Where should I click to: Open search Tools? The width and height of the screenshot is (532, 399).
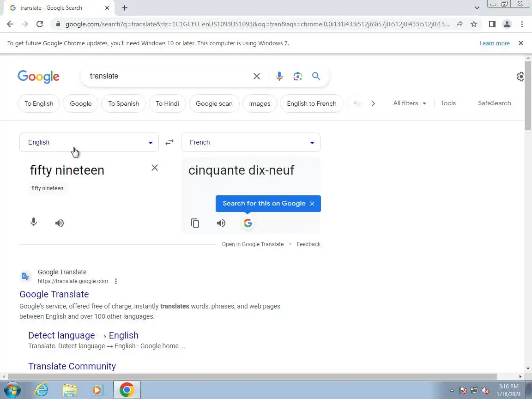point(448,103)
